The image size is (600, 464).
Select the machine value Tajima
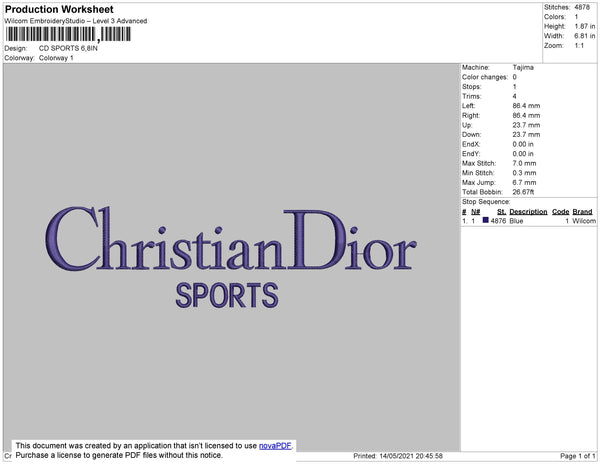[x=523, y=67]
